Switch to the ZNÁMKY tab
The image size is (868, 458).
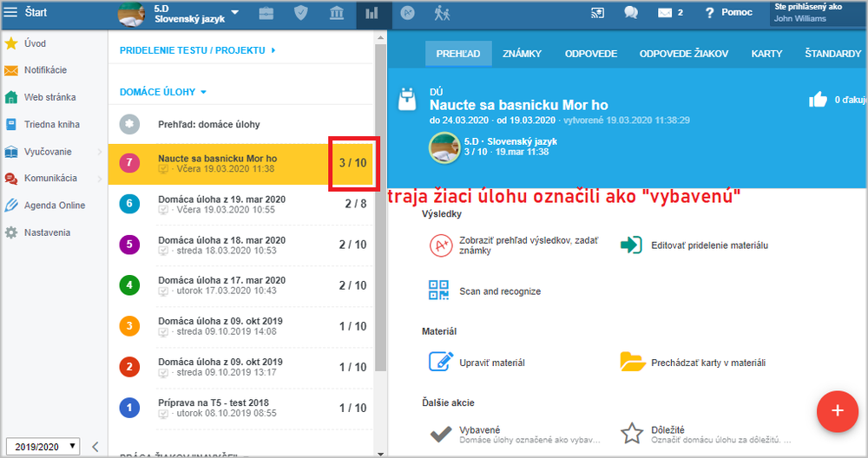pos(522,54)
